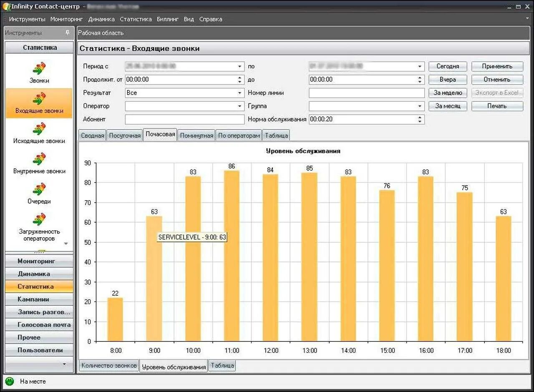Click the Вчера button
The image size is (534, 392).
448,80
